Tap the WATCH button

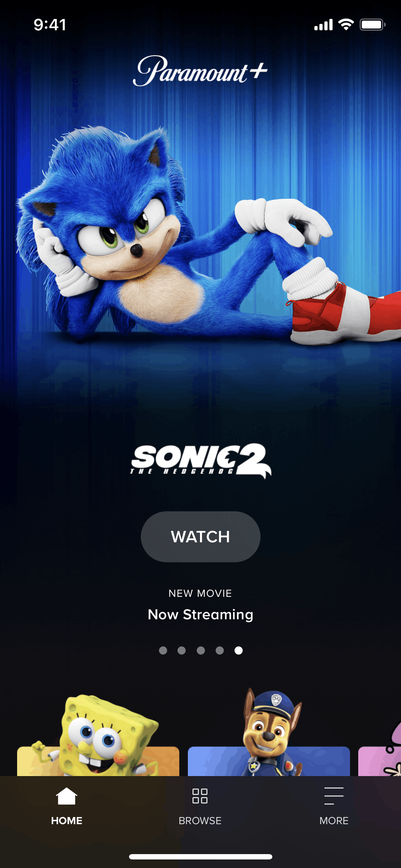click(201, 537)
